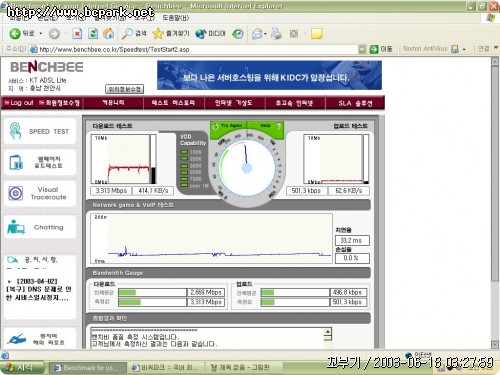Open the member info edit link
Image resolution: width=500 pixels, height=375 pixels.
[60, 103]
